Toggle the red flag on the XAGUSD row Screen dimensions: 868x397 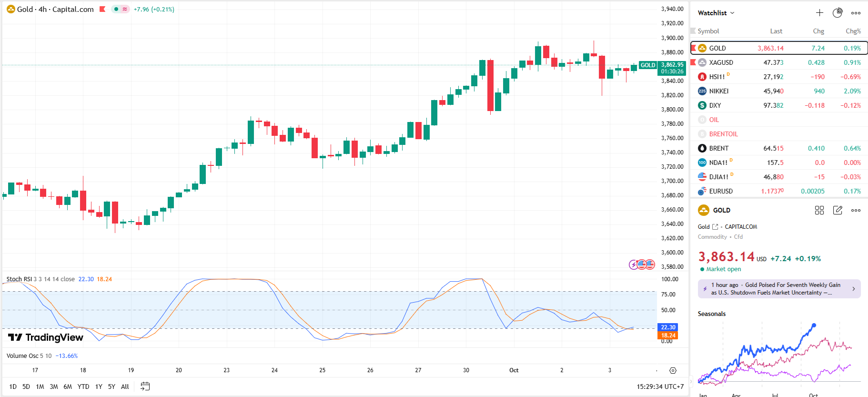pos(694,62)
